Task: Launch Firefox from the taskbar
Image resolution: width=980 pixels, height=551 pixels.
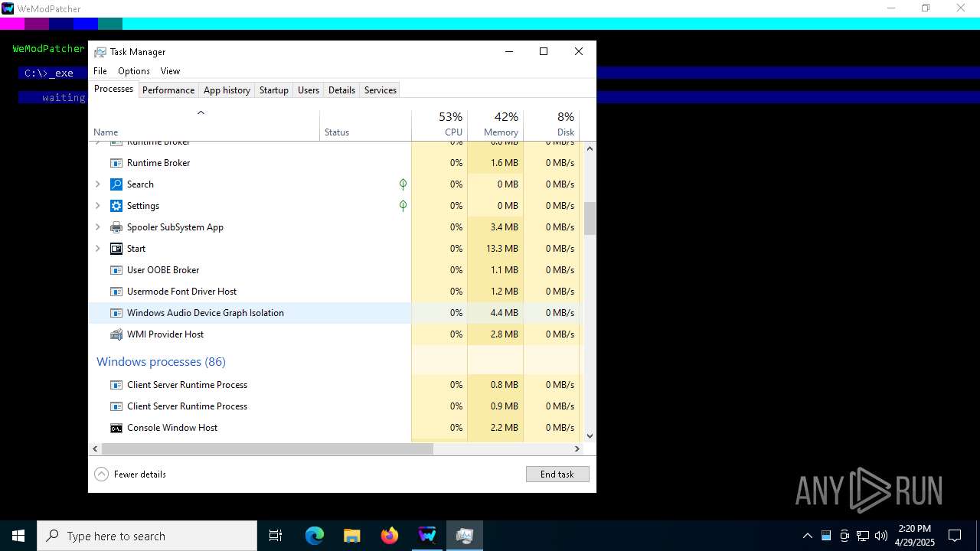Action: pyautogui.click(x=390, y=536)
